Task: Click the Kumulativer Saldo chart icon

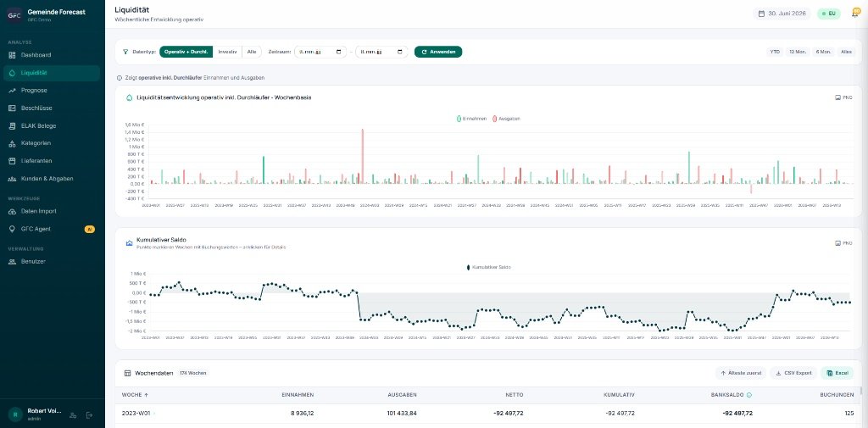Action: point(129,242)
